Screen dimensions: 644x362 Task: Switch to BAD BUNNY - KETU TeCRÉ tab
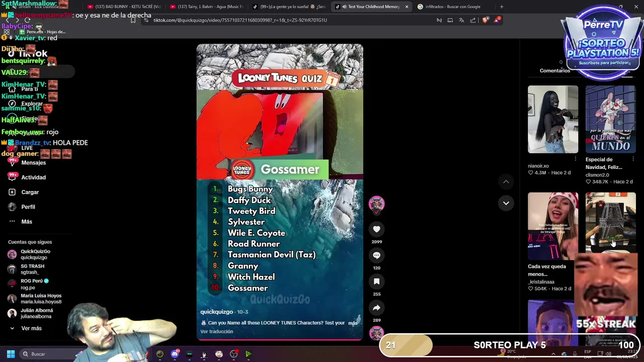tap(124, 7)
